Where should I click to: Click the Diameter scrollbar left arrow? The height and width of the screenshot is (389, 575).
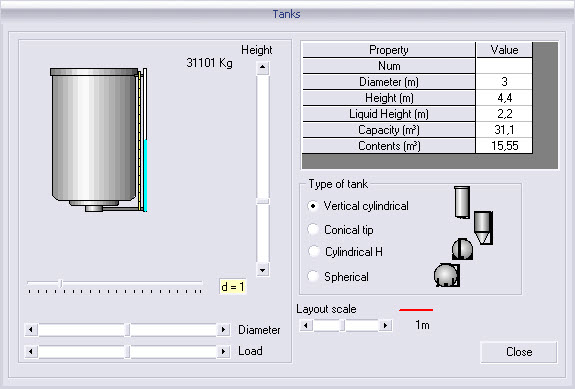(31, 330)
